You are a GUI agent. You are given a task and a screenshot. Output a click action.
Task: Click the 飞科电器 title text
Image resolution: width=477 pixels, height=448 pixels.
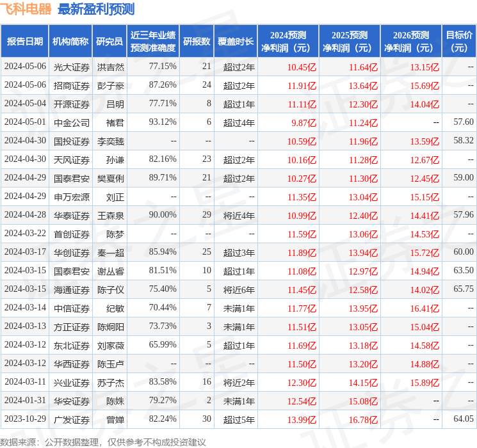pyautogui.click(x=26, y=9)
